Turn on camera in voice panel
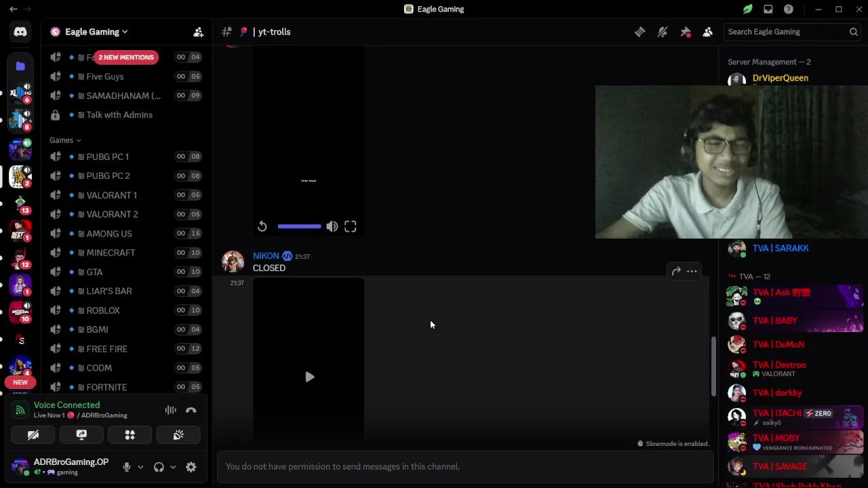 [x=33, y=435]
